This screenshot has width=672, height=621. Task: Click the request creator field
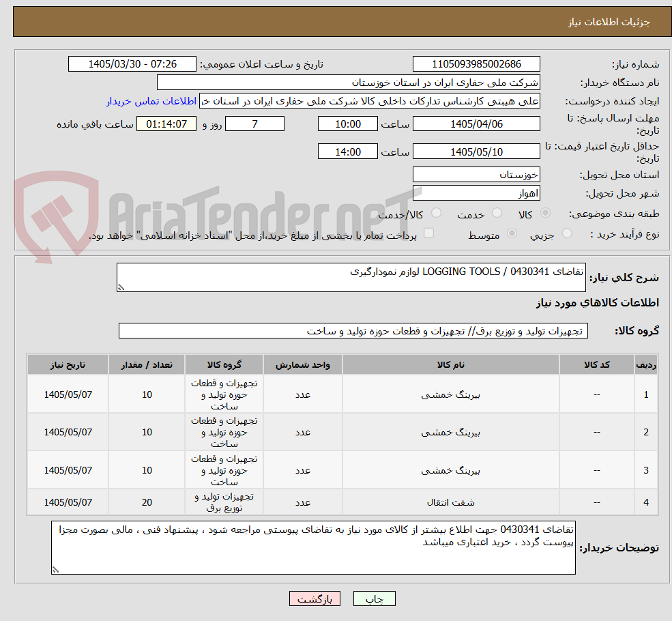click(369, 101)
